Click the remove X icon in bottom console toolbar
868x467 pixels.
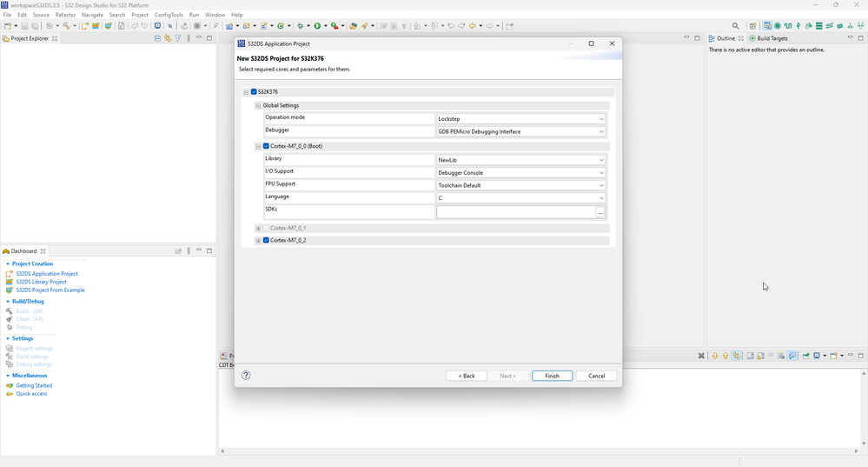701,356
